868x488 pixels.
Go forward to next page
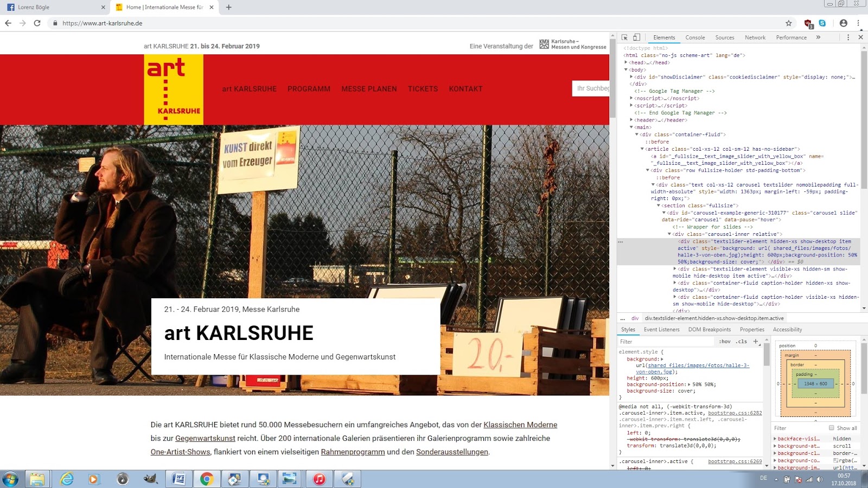tap(22, 23)
